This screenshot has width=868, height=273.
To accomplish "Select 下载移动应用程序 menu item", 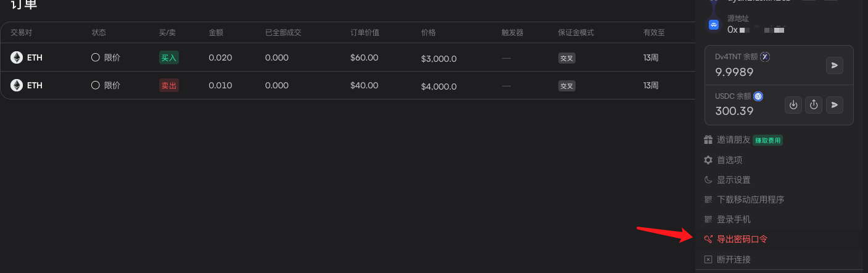I will click(x=750, y=199).
